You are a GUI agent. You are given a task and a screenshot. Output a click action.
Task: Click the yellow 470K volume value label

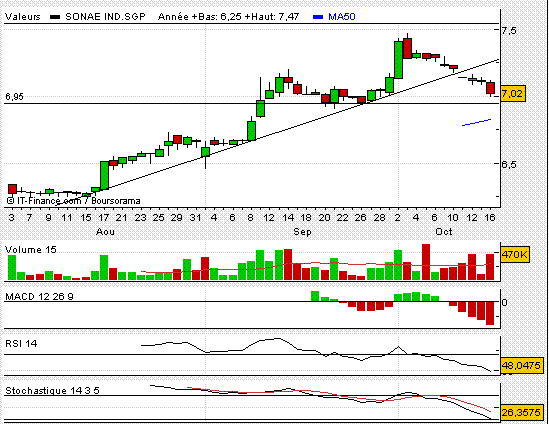pos(515,254)
